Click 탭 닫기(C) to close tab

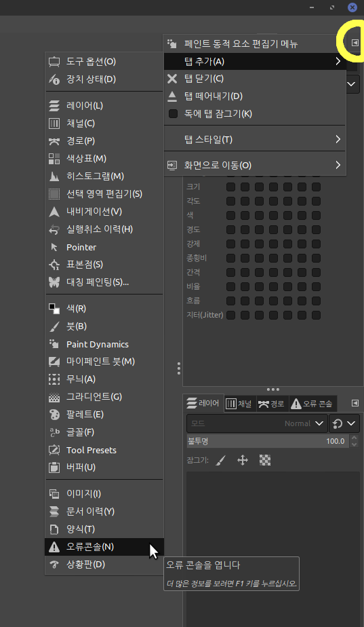[x=255, y=79]
